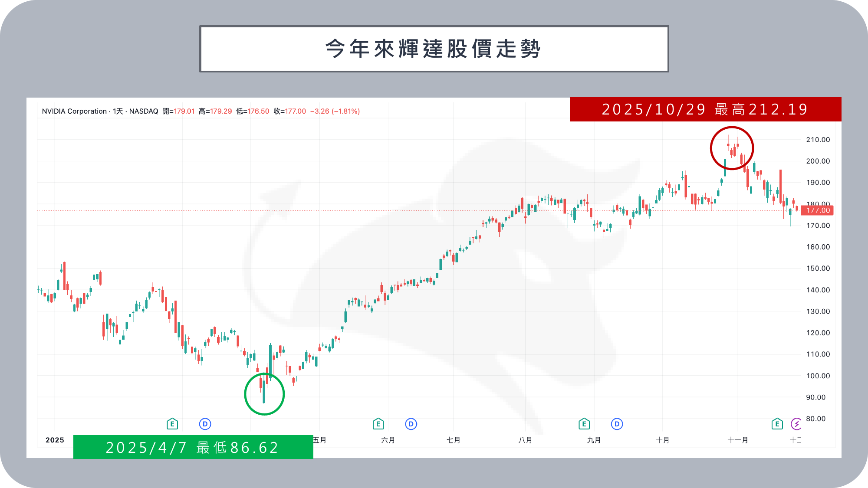The width and height of the screenshot is (868, 488).
Task: Click the 今年來輝達股價走勢 title box
Action: click(434, 49)
